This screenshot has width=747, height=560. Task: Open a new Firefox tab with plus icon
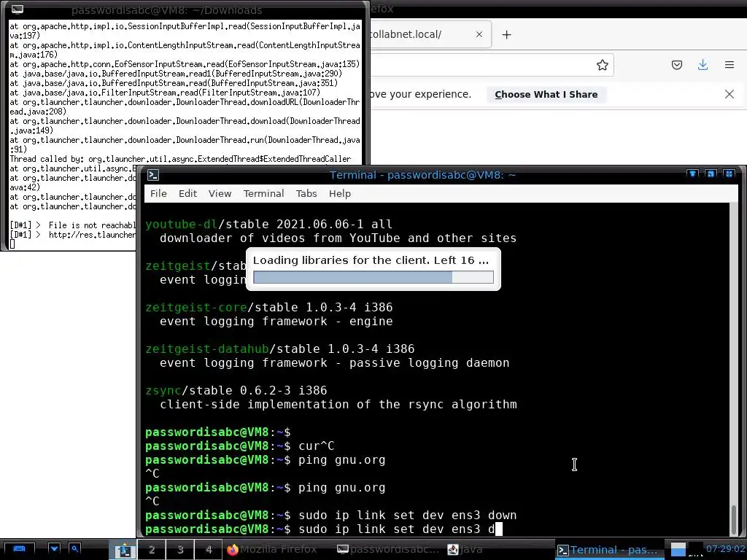(x=506, y=35)
